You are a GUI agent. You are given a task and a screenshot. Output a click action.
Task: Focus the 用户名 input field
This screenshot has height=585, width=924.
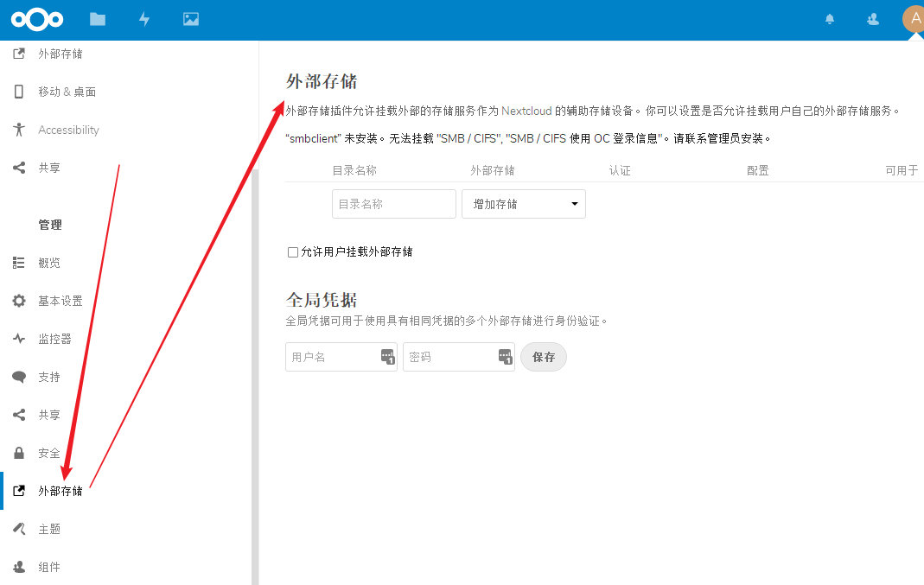pos(341,357)
